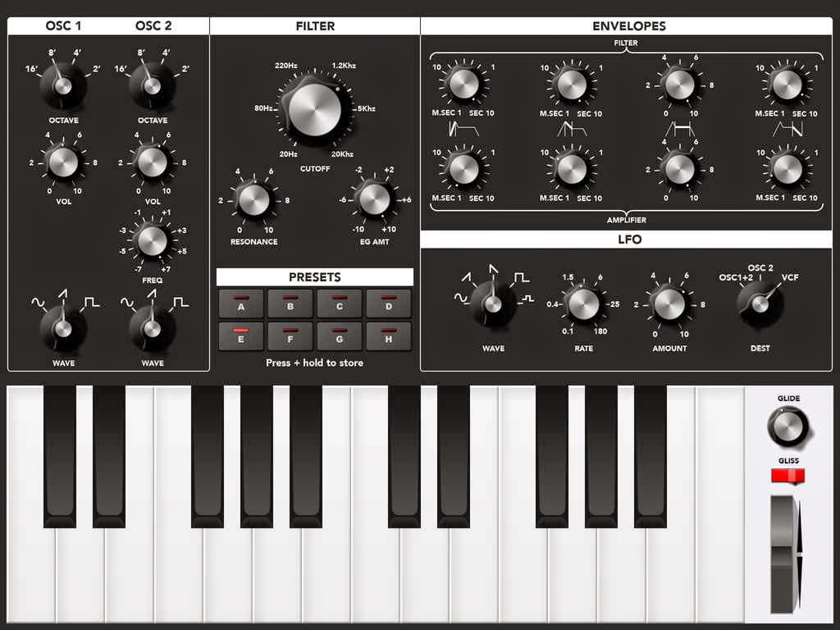Image resolution: width=840 pixels, height=630 pixels.
Task: Click the +7 label under FREQ knob
Action: [x=166, y=269]
